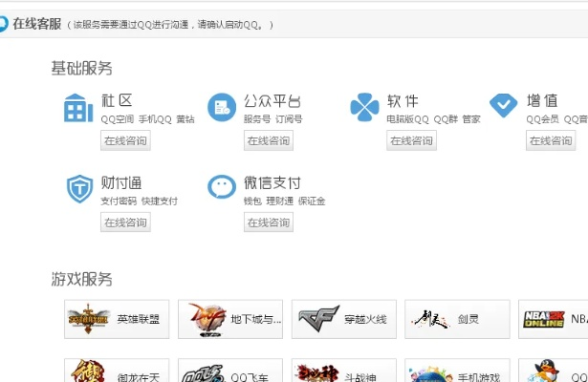Select the 剑灵 game label

coord(468,319)
